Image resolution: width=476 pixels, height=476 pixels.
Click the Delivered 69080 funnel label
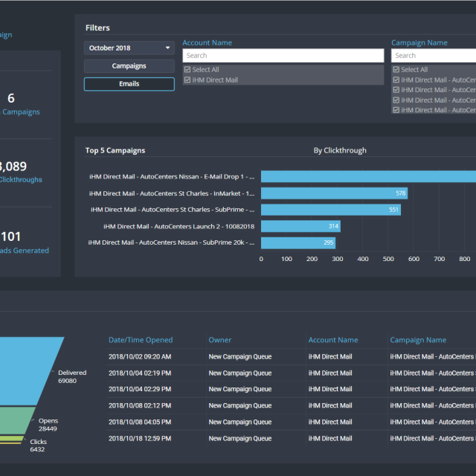pyautogui.click(x=72, y=377)
